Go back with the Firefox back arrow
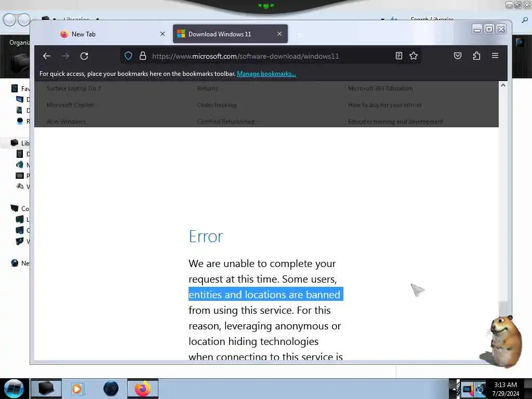The image size is (532, 399). click(x=47, y=56)
